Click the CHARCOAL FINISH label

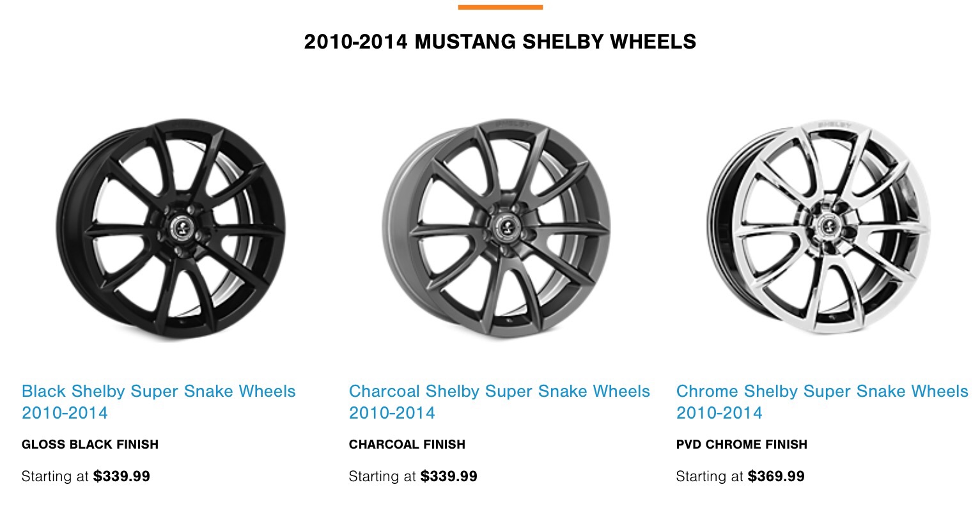(407, 444)
